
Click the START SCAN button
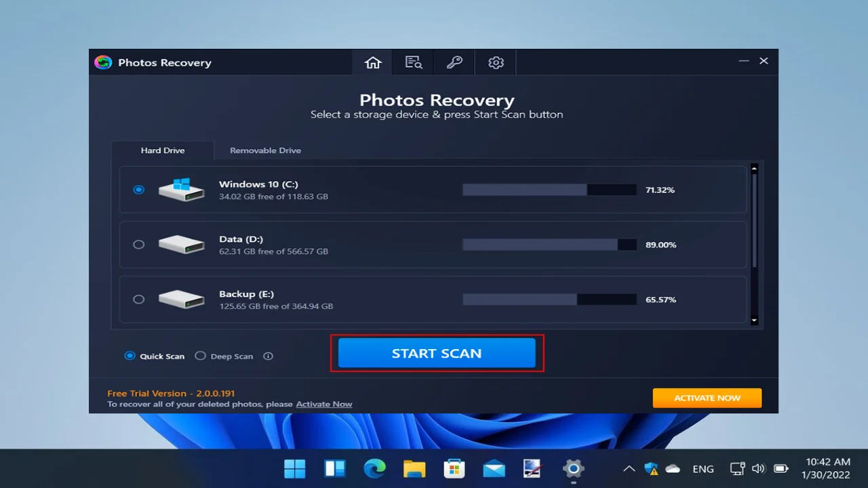pos(437,353)
